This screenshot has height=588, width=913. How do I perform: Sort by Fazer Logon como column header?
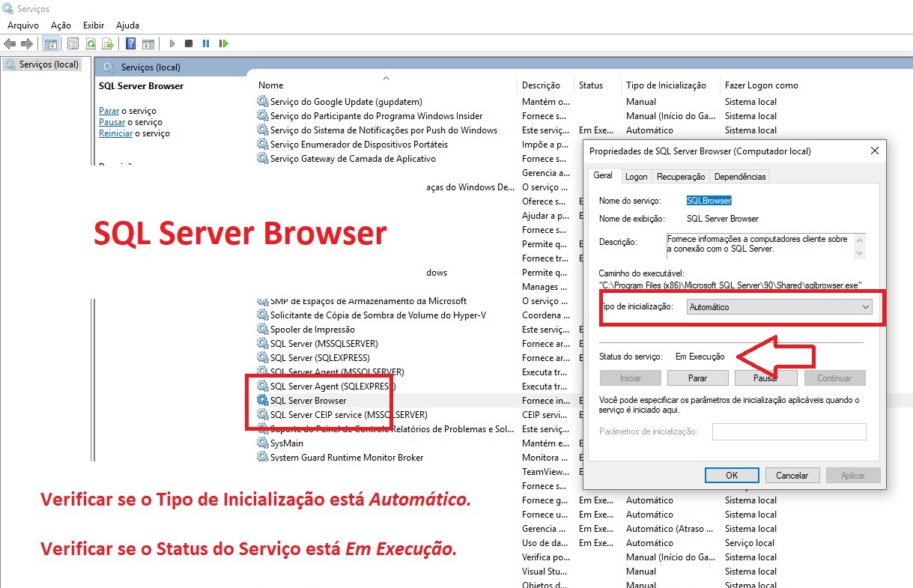pyautogui.click(x=762, y=85)
